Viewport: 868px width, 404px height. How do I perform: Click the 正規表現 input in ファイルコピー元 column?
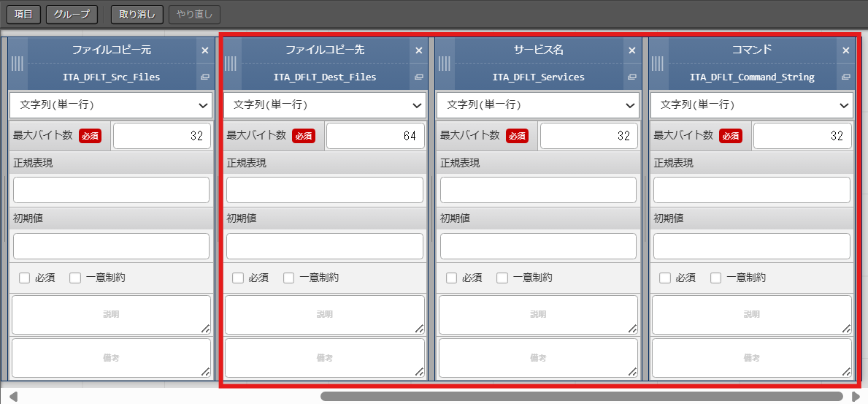(111, 190)
